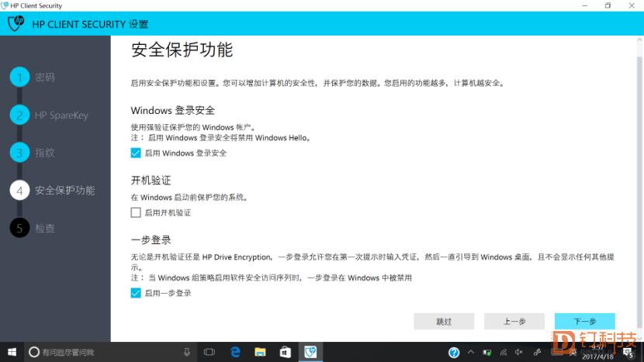Expand hidden system tray icons
Image resolution: width=644 pixels, height=362 pixels.
pyautogui.click(x=471, y=352)
